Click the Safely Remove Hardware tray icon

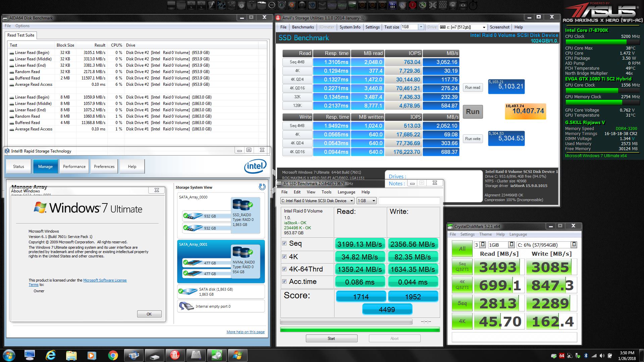578,356
